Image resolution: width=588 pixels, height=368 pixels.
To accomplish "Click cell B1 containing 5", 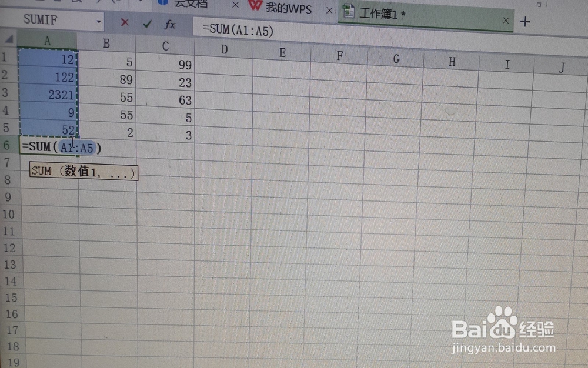I will click(x=107, y=61).
